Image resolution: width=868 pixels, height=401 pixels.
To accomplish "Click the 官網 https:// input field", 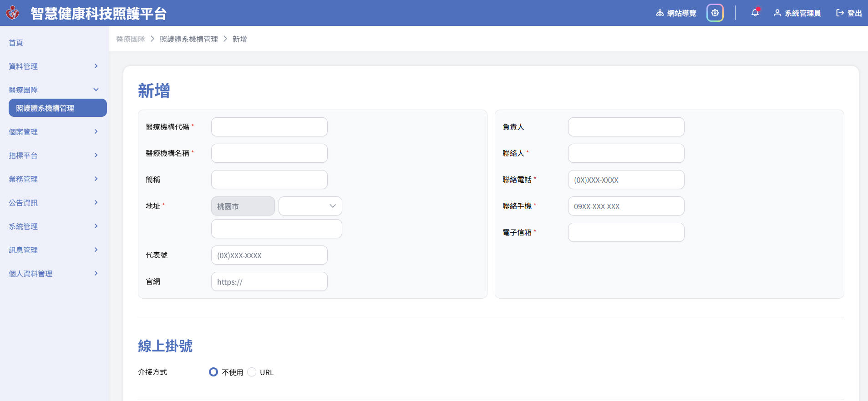I will coord(269,281).
